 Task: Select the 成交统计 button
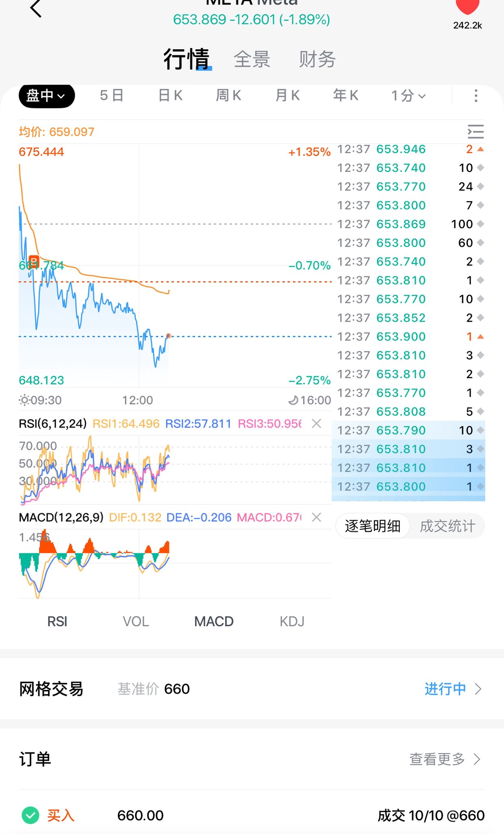pyautogui.click(x=447, y=526)
